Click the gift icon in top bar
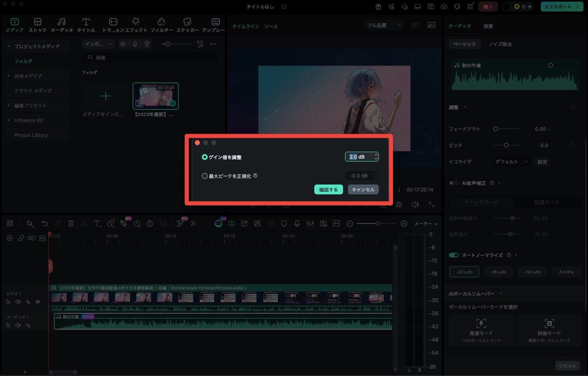Screen dimensions: 588x376 (x=378, y=7)
